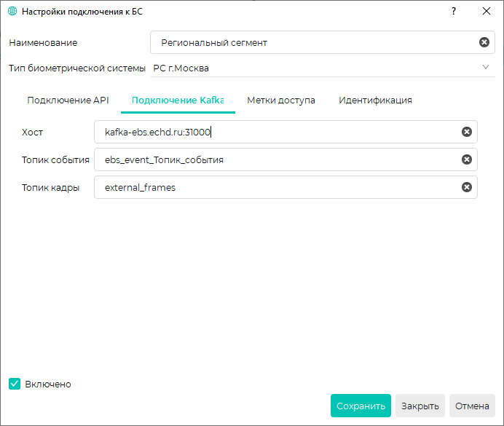
Task: Clear the Топик события field
Action: point(467,159)
